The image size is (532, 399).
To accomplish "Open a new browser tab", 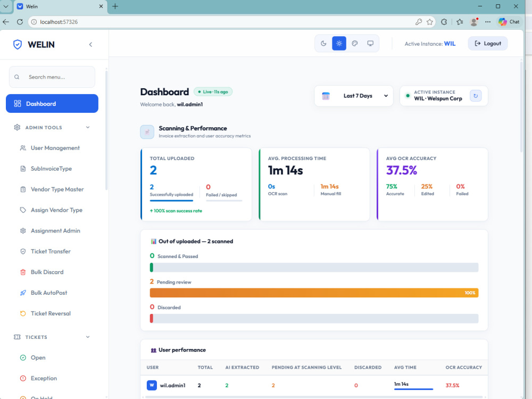I will click(x=115, y=6).
